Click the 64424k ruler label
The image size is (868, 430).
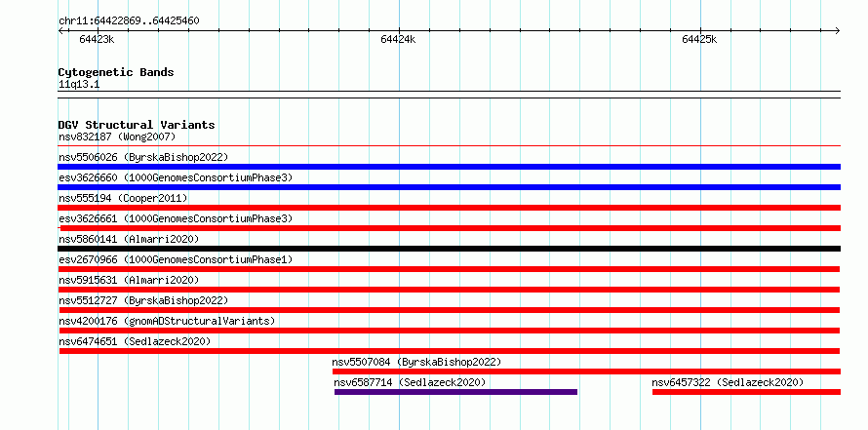pos(398,39)
